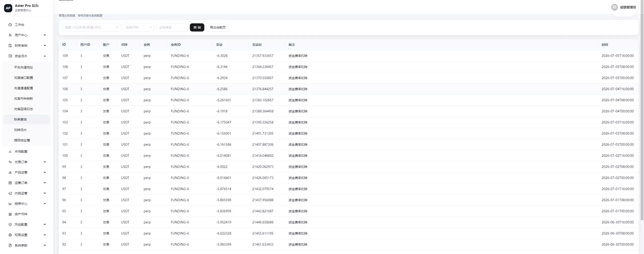The image size is (644, 254).
Task: Open 优盾接口配置 submenu item
Action: [26, 78]
